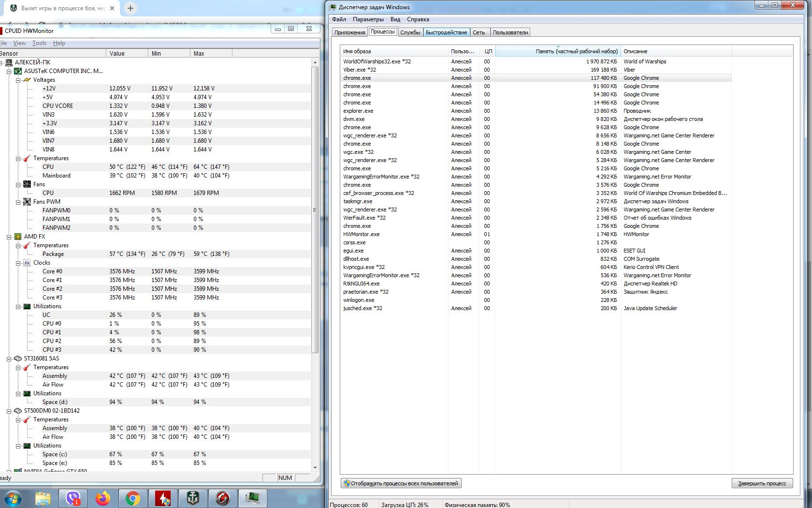Open a new Chrome tab with plus button
The height and width of the screenshot is (508, 812).
click(130, 8)
